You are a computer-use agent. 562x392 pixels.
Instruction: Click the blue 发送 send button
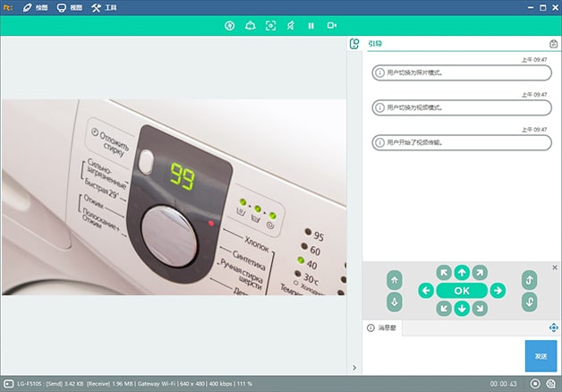(541, 356)
